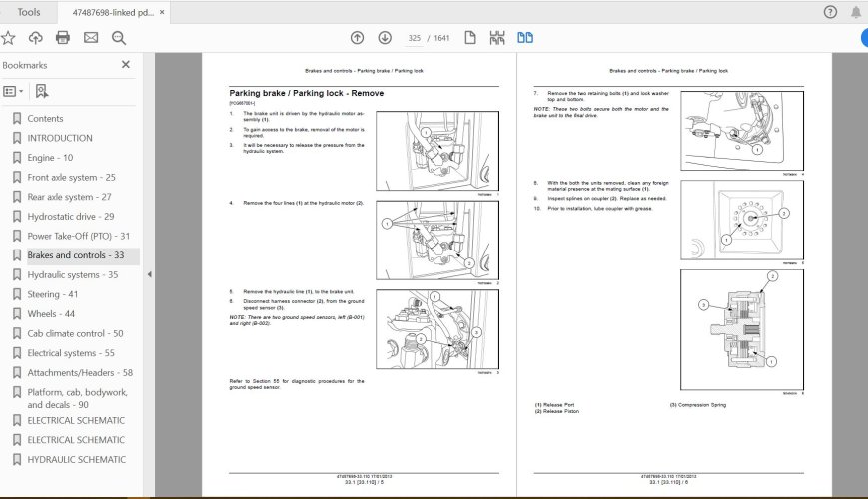
Task: Click the four hydraulic lines figure 2
Action: 437,241
